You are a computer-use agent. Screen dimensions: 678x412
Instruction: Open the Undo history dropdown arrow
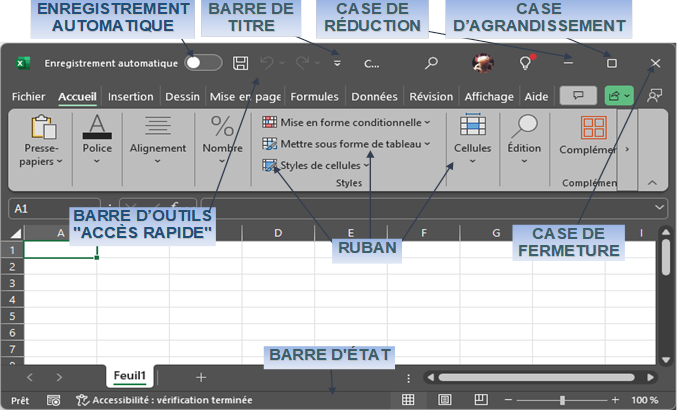pyautogui.click(x=282, y=63)
